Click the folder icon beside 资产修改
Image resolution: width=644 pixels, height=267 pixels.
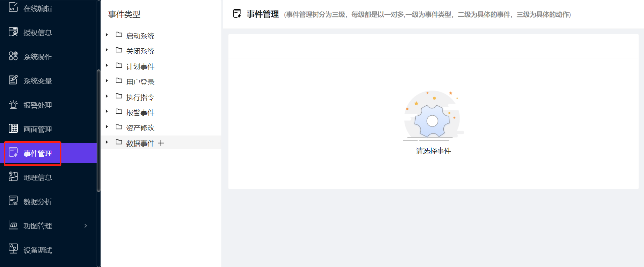click(x=119, y=127)
